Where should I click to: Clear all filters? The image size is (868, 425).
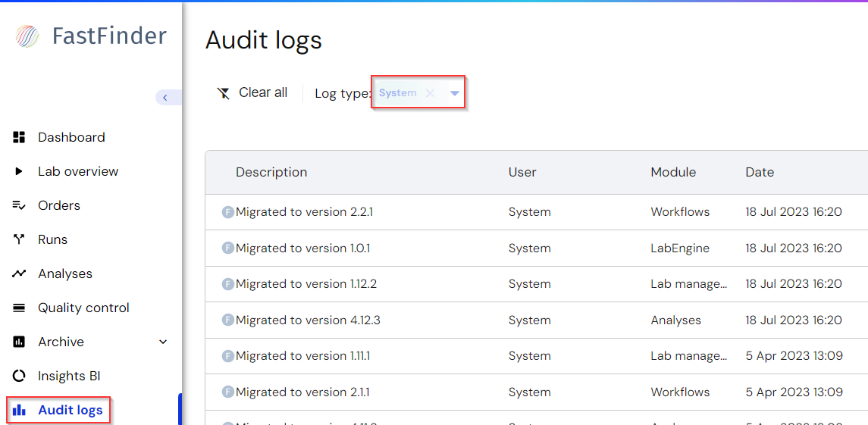[x=263, y=92]
